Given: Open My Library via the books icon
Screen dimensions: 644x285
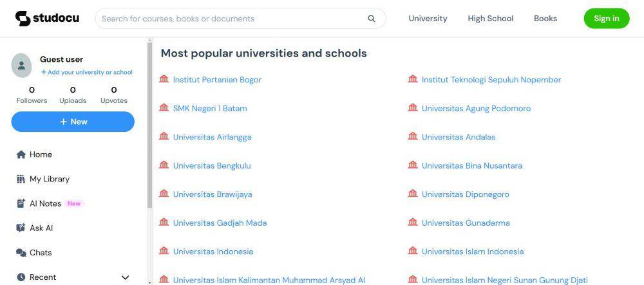Looking at the screenshot, I should (21, 179).
